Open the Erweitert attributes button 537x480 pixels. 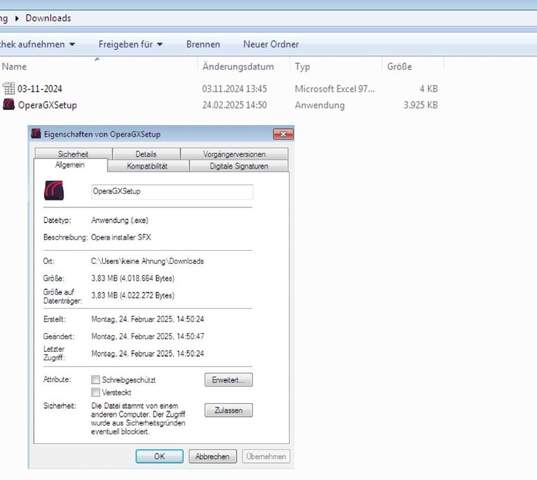pos(228,380)
